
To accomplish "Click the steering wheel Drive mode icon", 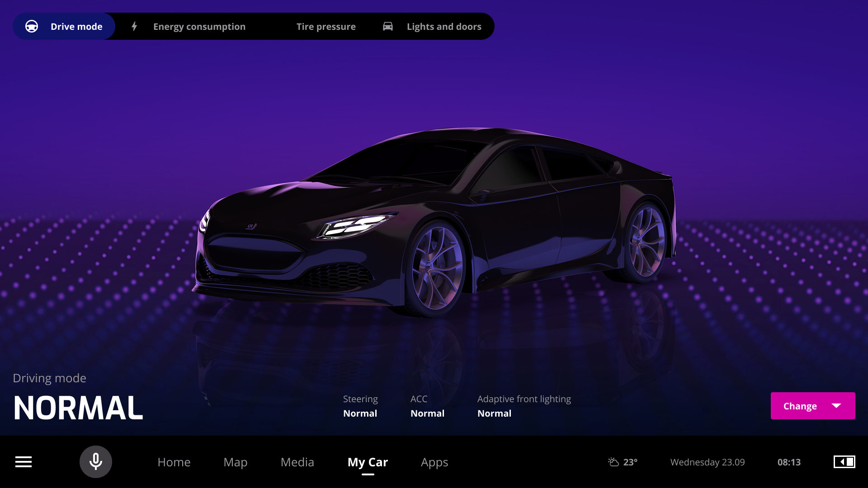I will tap(32, 27).
